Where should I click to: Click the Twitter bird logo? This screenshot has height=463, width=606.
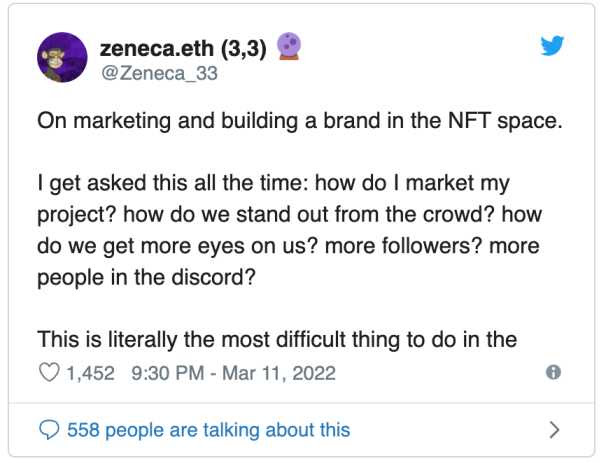click(552, 48)
